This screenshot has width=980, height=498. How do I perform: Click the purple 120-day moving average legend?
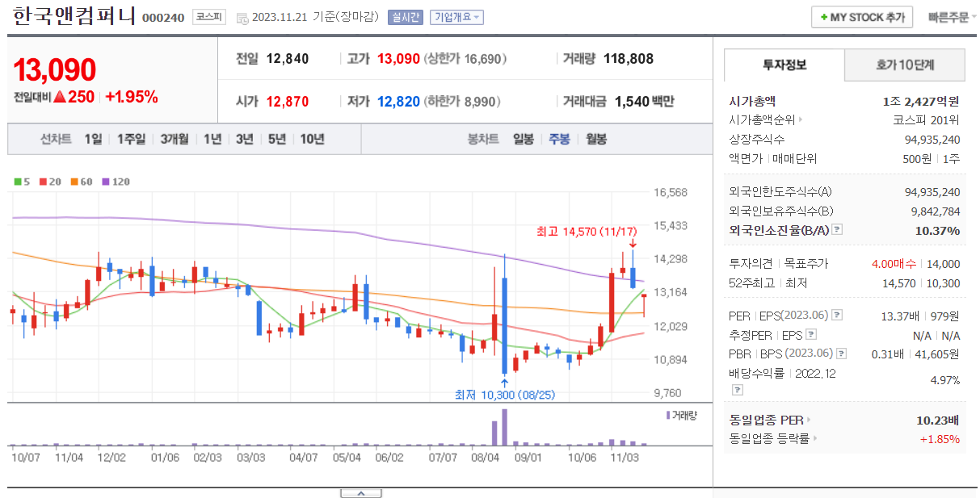pos(116,182)
